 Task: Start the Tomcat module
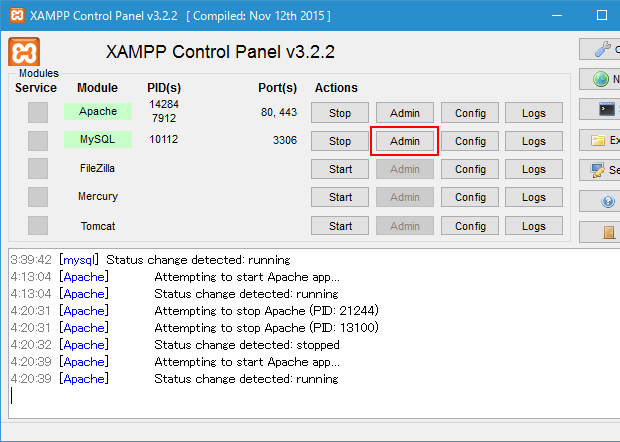[340, 226]
